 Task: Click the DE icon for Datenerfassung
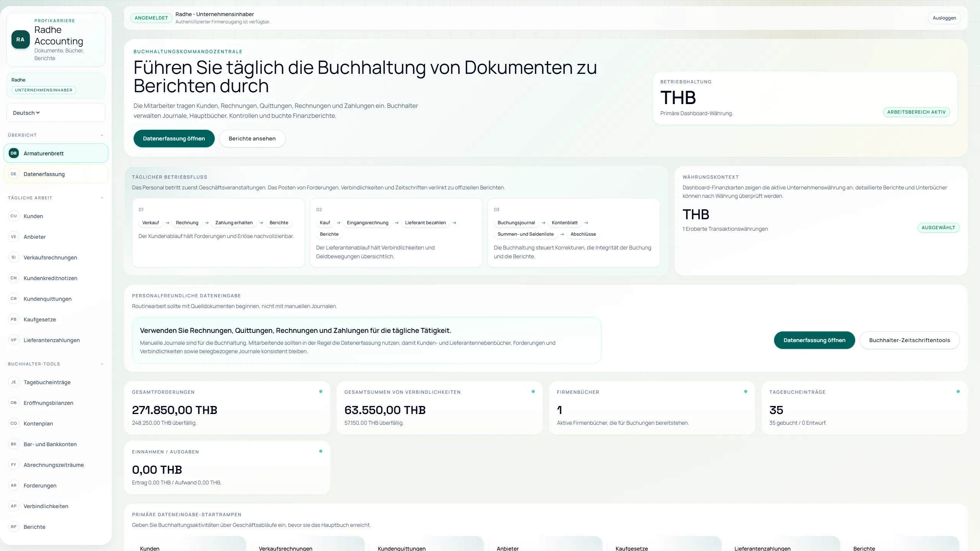14,174
